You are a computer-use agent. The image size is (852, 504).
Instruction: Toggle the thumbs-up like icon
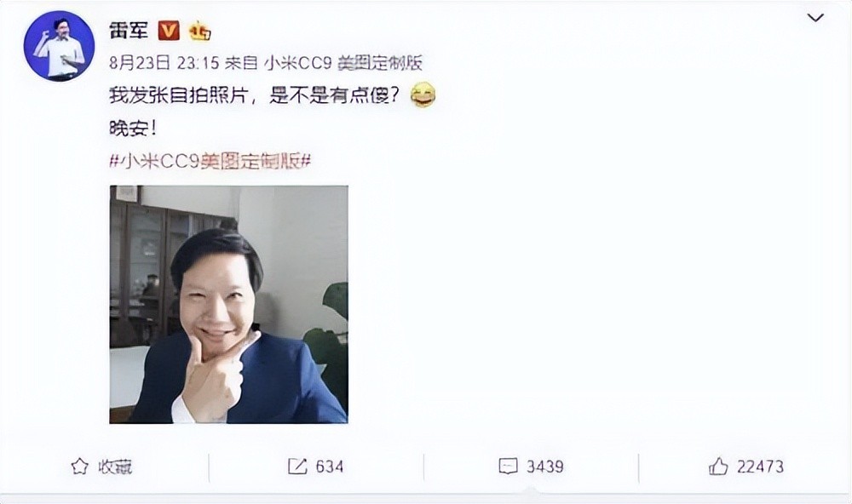point(718,466)
